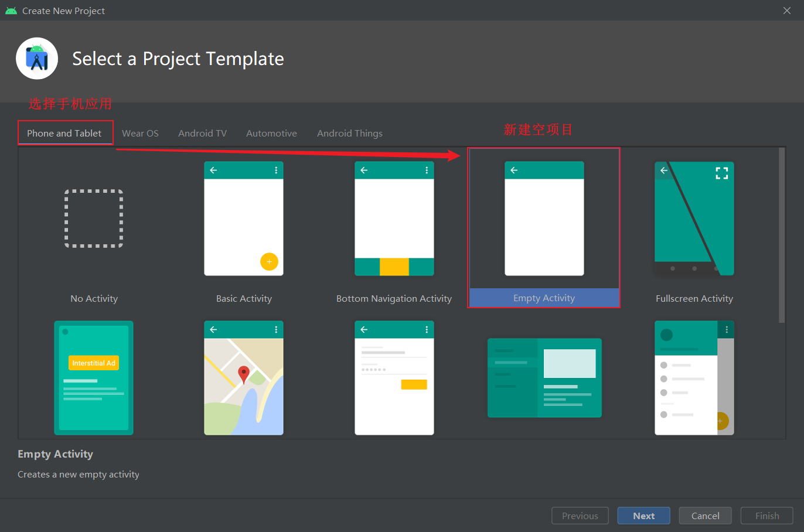
Task: Click the Bottom Navigation Activity label
Action: point(394,298)
